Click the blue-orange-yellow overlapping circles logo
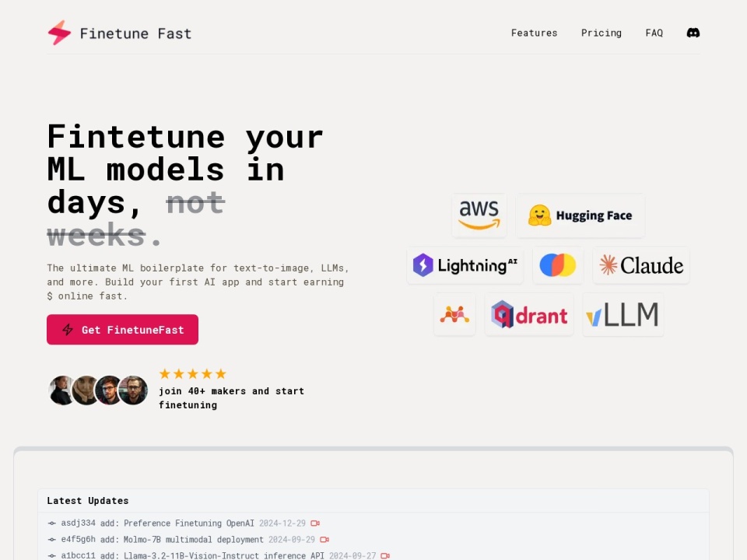Viewport: 747px width, 560px height. [558, 265]
